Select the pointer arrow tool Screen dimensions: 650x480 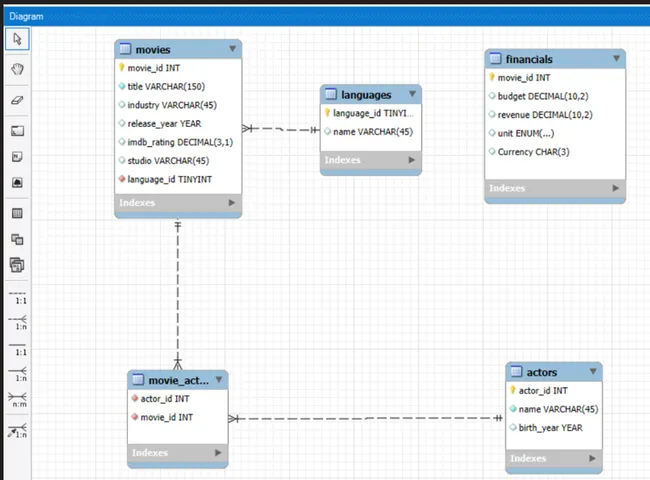pos(17,39)
